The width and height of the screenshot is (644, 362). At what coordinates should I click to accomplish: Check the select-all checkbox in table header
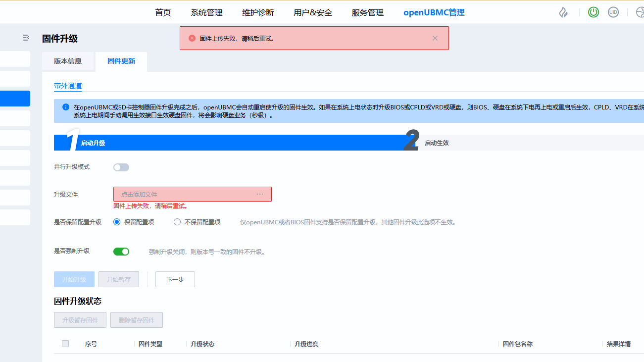(x=65, y=344)
